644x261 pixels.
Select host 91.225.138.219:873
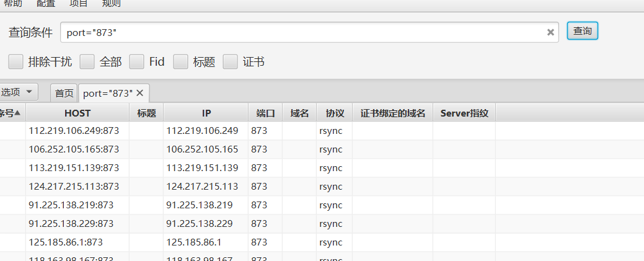coord(71,205)
